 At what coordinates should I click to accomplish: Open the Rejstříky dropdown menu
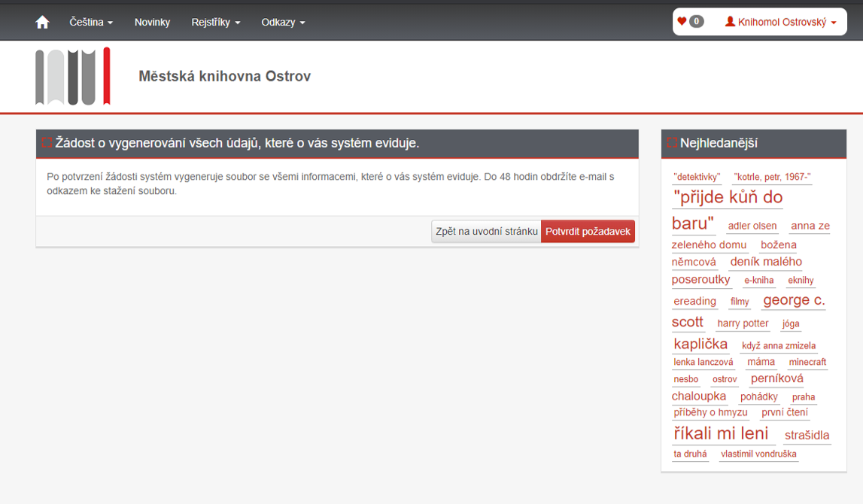pos(215,23)
